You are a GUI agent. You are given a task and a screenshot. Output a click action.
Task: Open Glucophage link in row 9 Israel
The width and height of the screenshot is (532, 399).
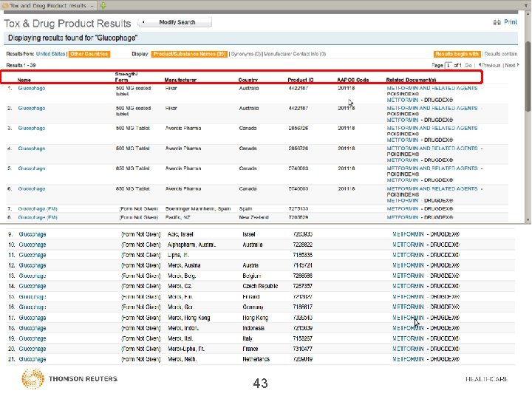33,234
